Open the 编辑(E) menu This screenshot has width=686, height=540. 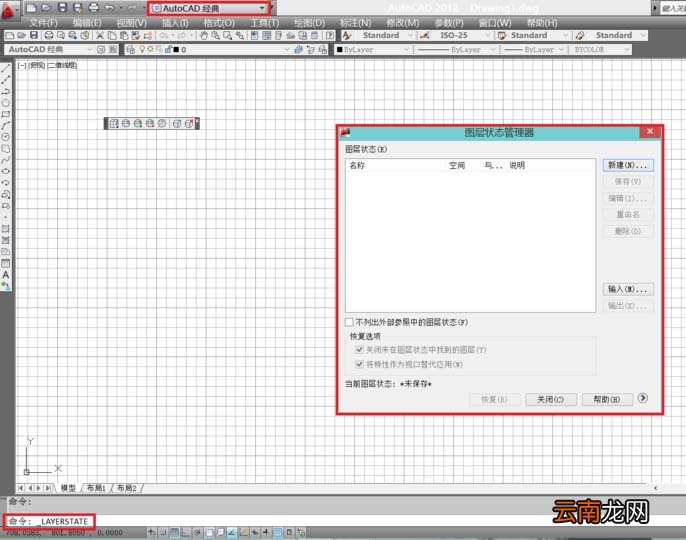pos(87,23)
